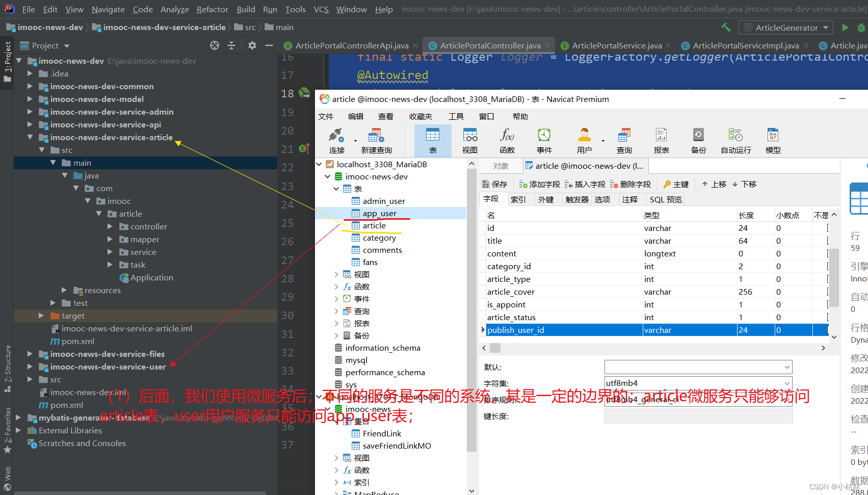Click 下移 (Move Down) button
The image size is (868, 495).
pos(744,184)
